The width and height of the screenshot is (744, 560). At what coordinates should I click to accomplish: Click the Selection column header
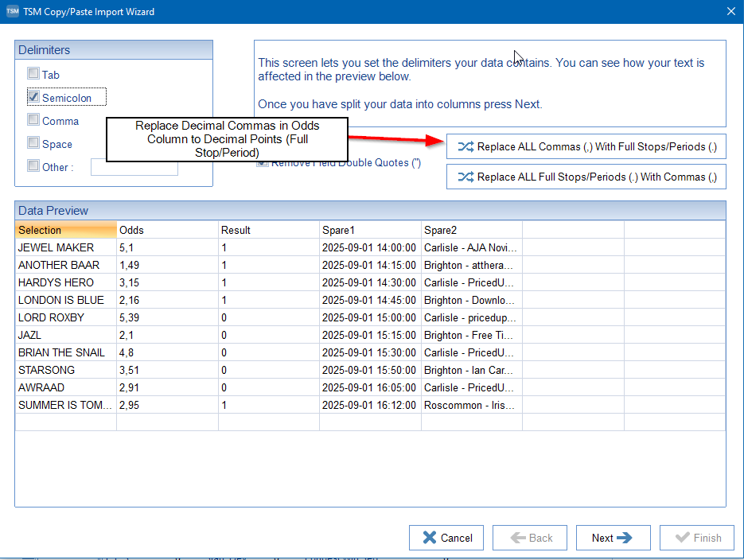tap(65, 230)
